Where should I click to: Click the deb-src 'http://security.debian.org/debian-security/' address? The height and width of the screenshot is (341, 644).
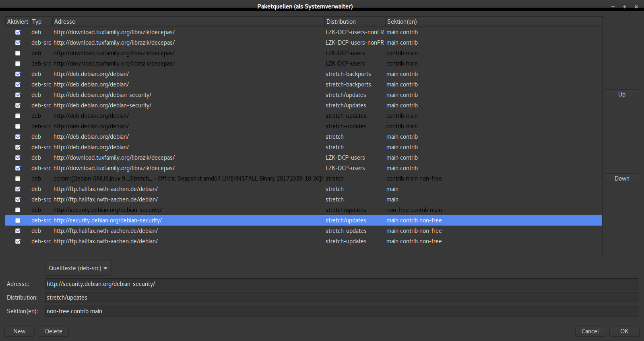107,220
